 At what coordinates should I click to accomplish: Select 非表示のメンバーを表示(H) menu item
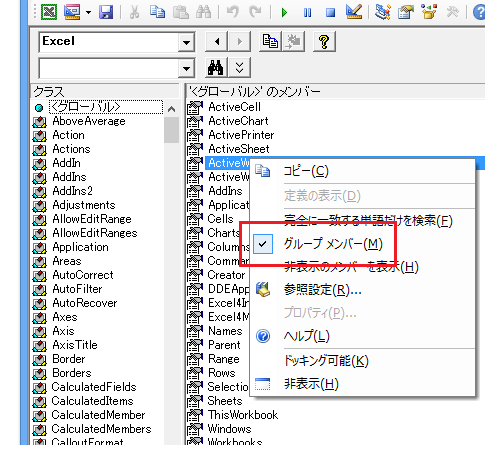(363, 267)
